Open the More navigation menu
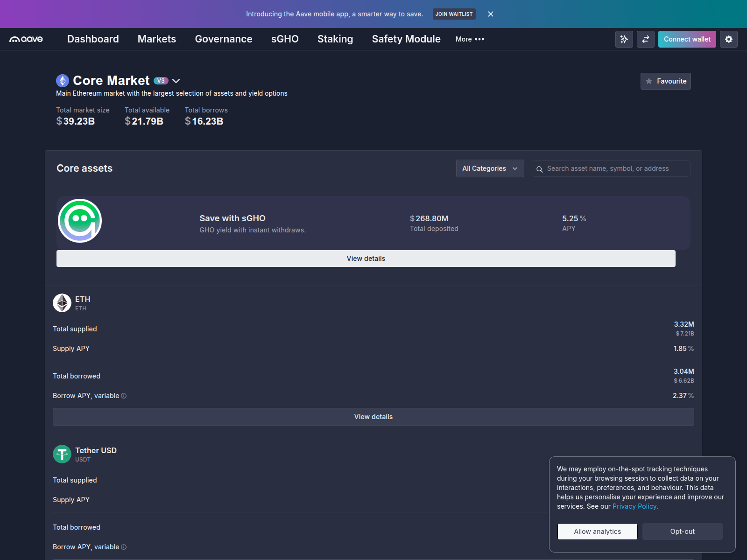The image size is (747, 560). pos(470,39)
